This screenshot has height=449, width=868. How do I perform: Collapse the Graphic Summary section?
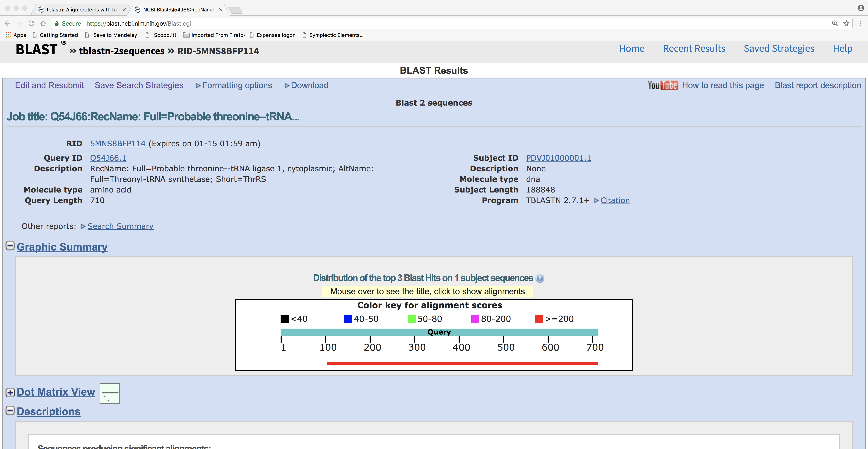pos(10,246)
